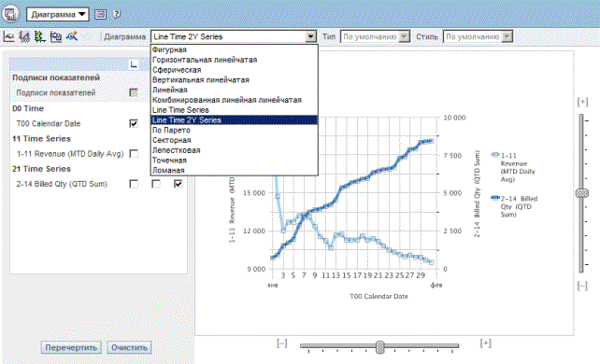Open help question-mark icon
The image size is (600, 364).
[x=117, y=14]
